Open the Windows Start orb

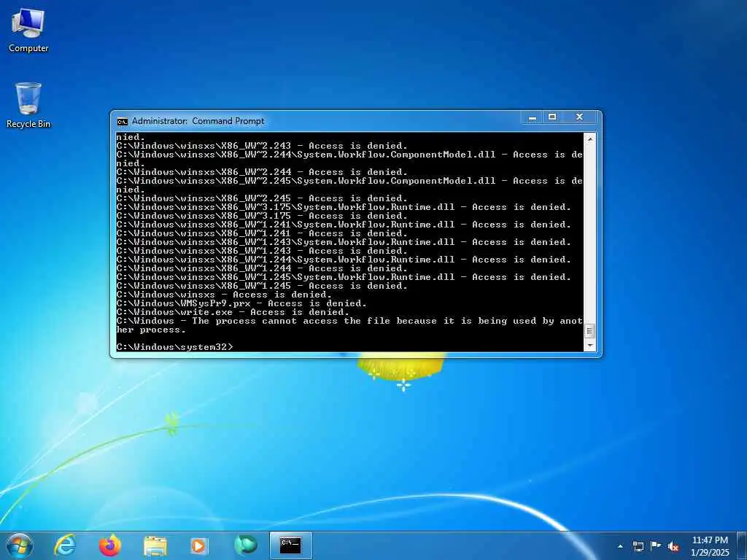click(20, 545)
